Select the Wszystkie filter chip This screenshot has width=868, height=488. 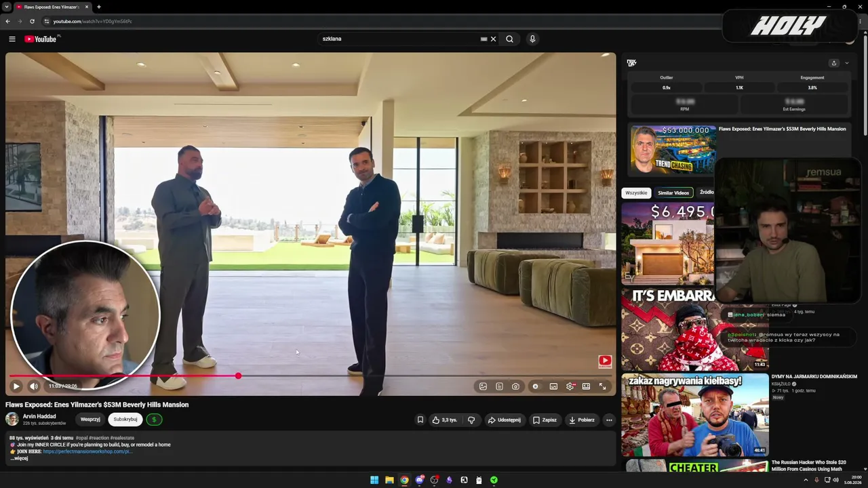[x=636, y=192]
